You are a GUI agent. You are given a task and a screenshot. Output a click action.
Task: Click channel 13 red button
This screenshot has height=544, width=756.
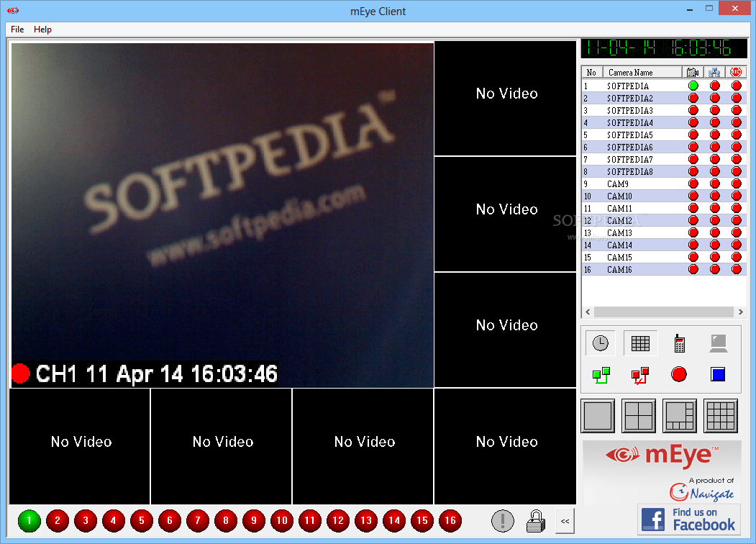366,521
